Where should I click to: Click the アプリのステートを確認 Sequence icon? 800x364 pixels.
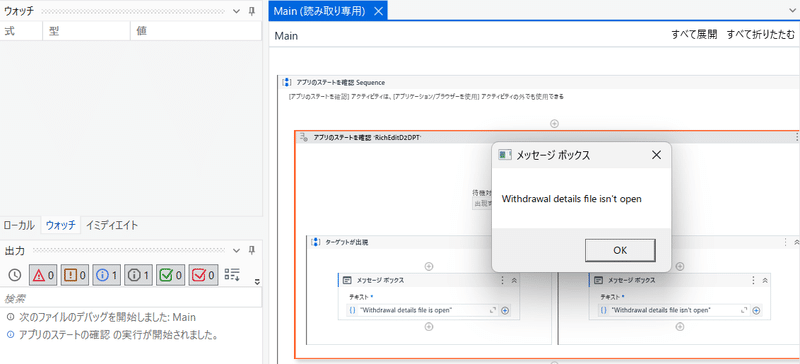point(287,82)
